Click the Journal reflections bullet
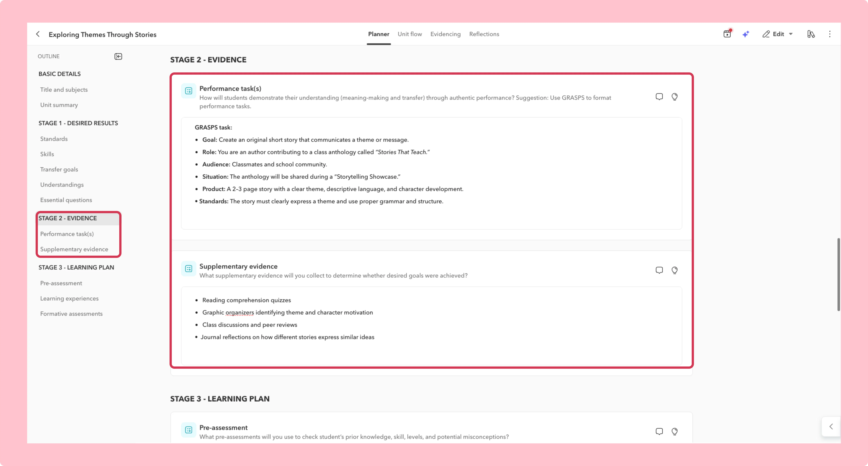 [x=287, y=337]
